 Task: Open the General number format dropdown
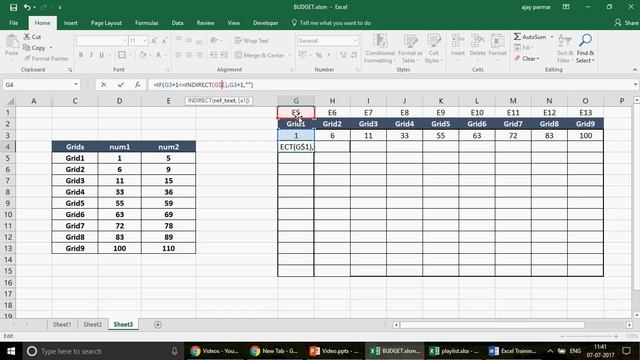(x=355, y=41)
